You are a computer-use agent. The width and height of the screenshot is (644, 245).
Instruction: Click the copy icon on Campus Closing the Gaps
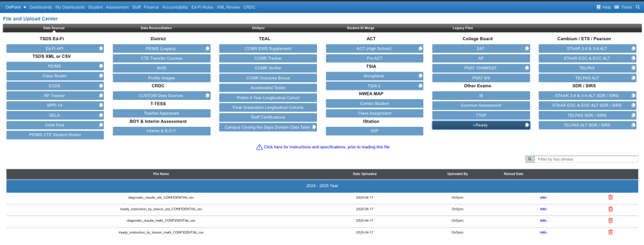(x=314, y=128)
